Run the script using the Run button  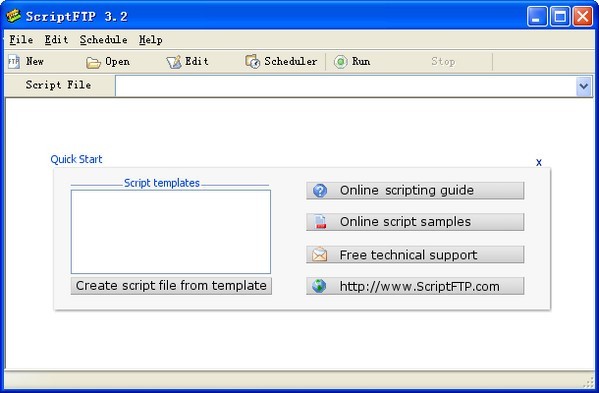(x=352, y=61)
